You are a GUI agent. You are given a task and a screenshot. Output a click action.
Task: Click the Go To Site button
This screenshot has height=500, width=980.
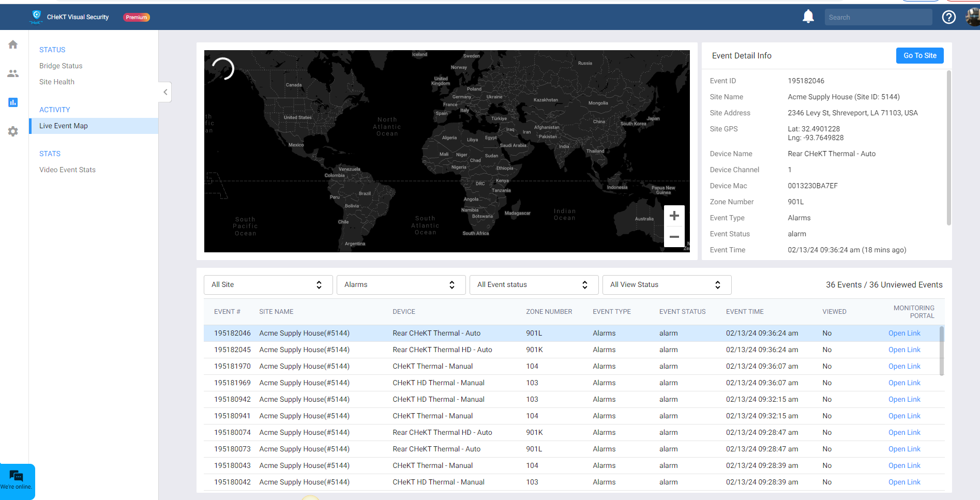(x=919, y=55)
